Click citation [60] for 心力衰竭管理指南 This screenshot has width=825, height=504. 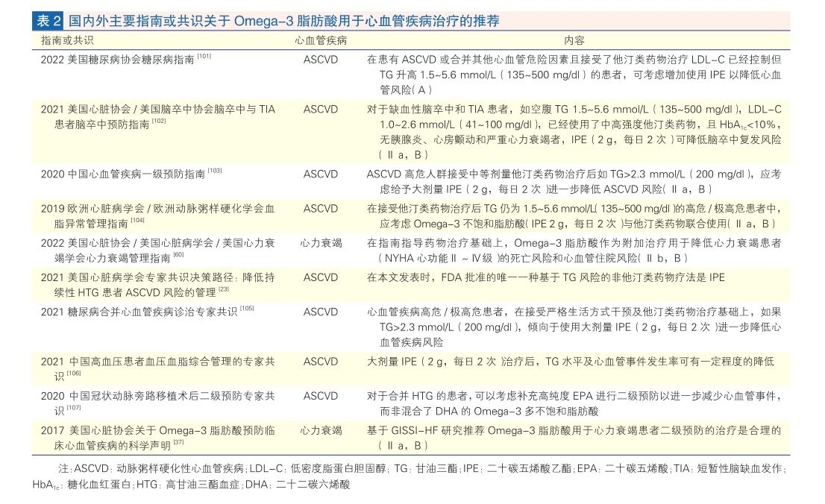click(178, 255)
